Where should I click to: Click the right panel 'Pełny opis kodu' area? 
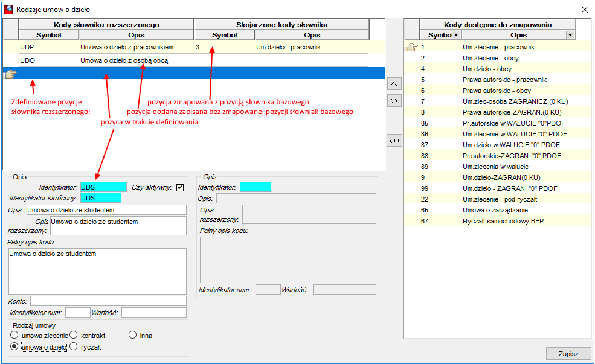(288, 260)
